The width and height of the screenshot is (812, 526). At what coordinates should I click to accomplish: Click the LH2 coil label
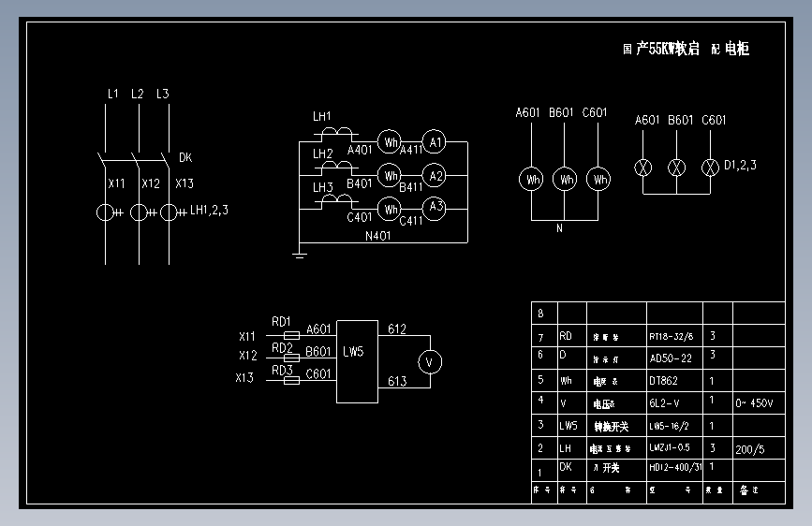pyautogui.click(x=322, y=153)
